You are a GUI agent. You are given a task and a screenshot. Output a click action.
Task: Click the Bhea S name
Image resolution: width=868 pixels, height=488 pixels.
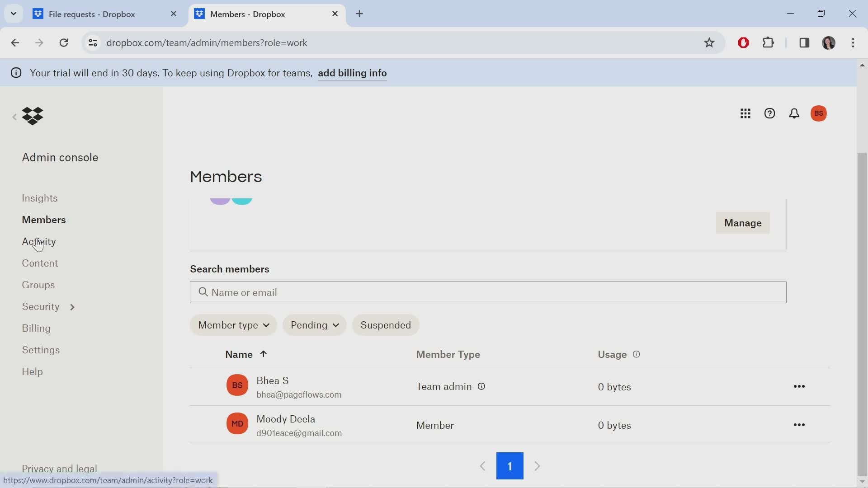tap(272, 381)
